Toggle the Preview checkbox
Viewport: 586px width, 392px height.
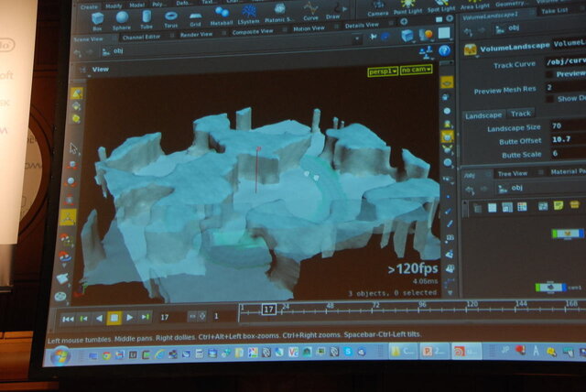click(x=549, y=74)
